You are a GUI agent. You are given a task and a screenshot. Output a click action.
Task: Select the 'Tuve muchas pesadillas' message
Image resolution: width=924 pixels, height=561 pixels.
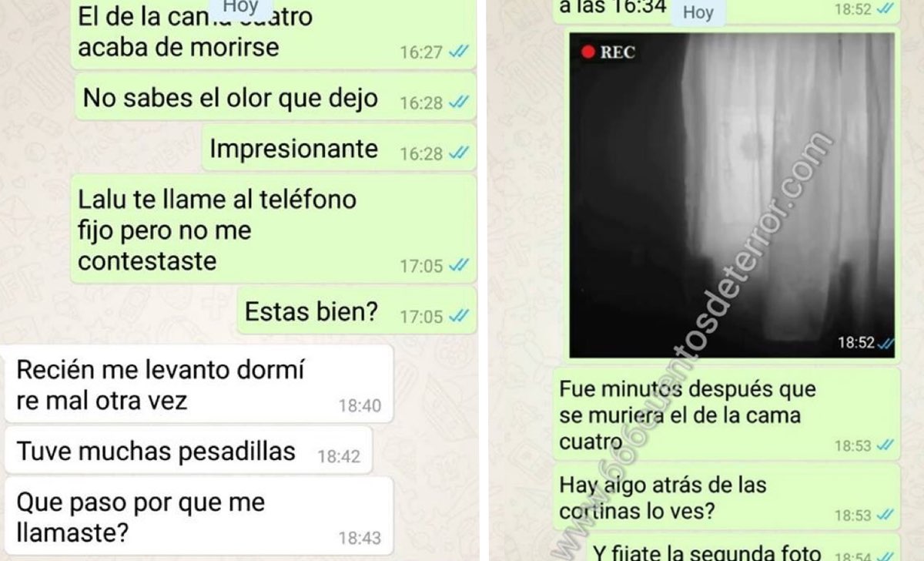[188, 451]
